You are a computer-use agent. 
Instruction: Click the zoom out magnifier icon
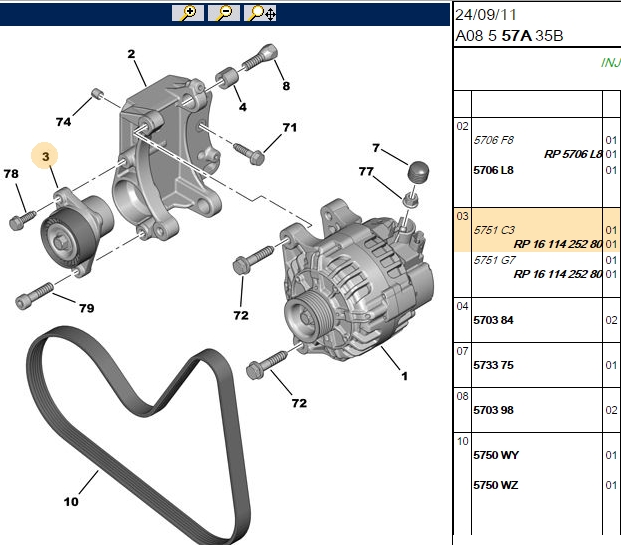click(224, 13)
